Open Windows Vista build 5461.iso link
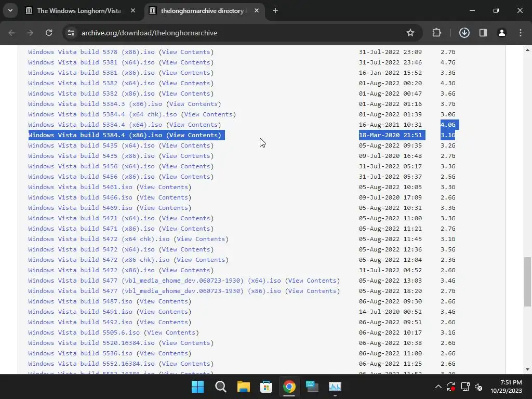Viewport: 532px width, 399px height. [80, 187]
